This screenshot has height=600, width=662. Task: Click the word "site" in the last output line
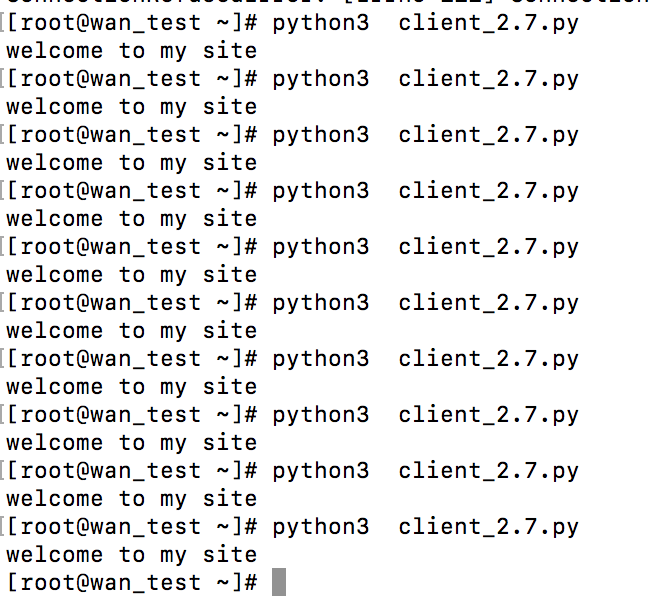pyautogui.click(x=229, y=554)
